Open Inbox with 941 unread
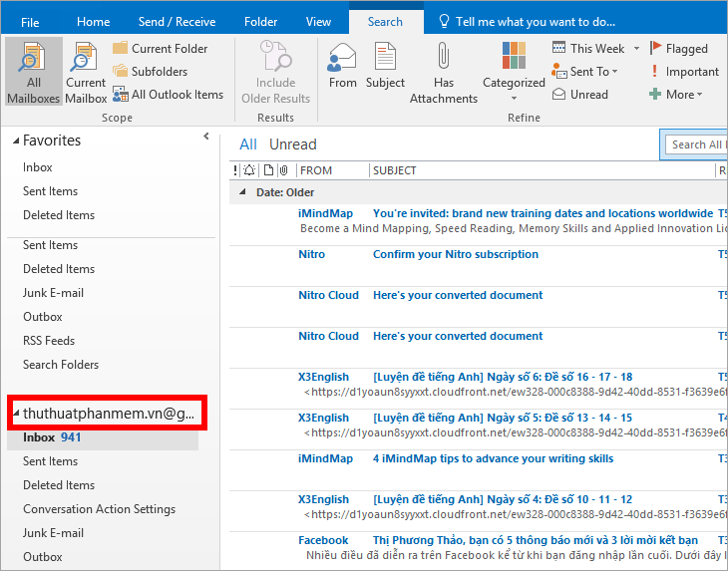Screen dimensions: 728x571 (x=103, y=437)
